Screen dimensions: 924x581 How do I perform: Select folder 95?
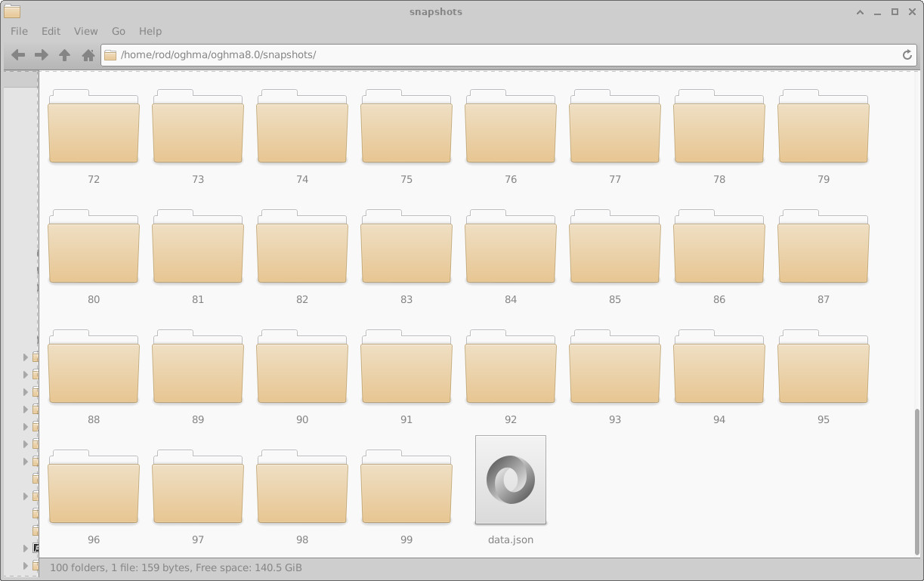tap(824, 376)
